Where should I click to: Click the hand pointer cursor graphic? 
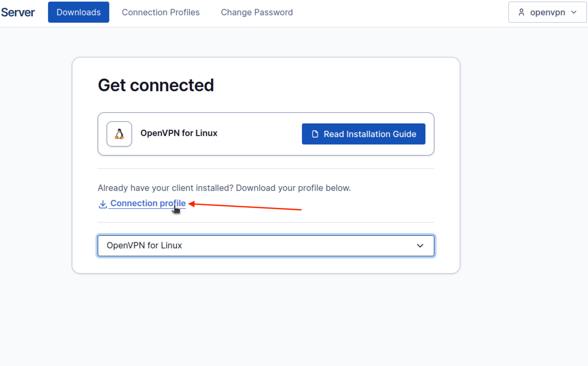click(x=176, y=210)
